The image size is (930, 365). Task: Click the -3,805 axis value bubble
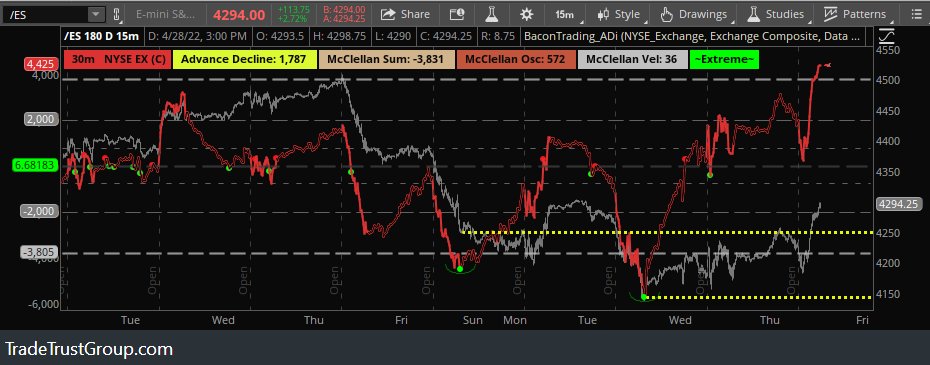coord(40,253)
